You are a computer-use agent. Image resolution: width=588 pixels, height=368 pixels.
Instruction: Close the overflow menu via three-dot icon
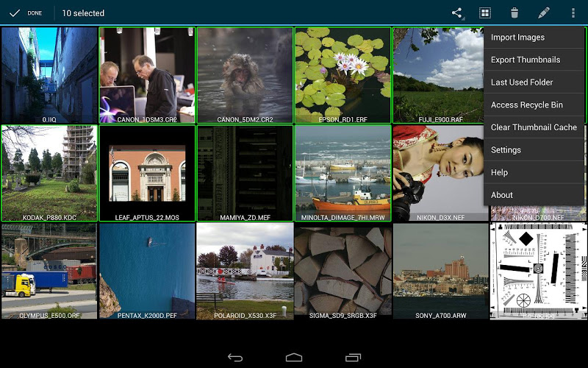[573, 13]
